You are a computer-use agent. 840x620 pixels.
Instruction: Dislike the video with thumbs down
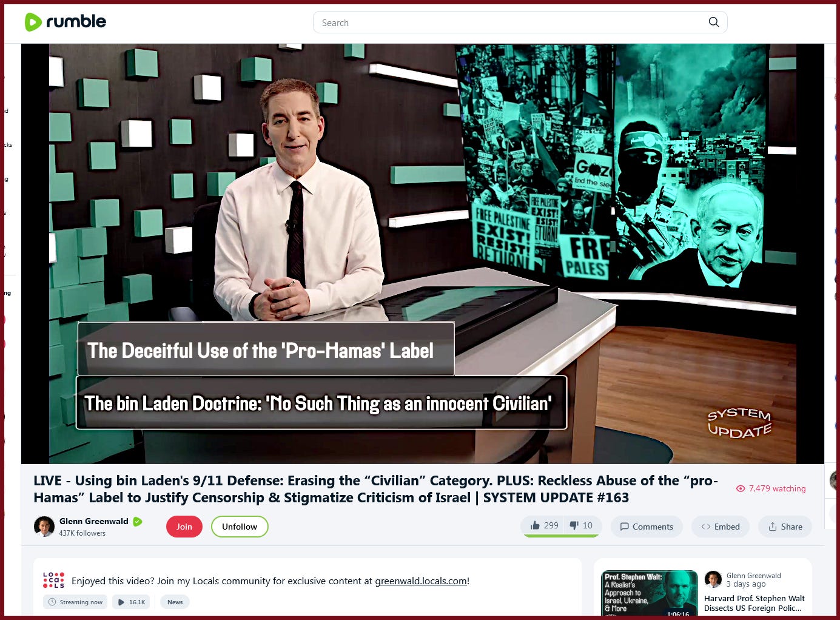[581, 525]
